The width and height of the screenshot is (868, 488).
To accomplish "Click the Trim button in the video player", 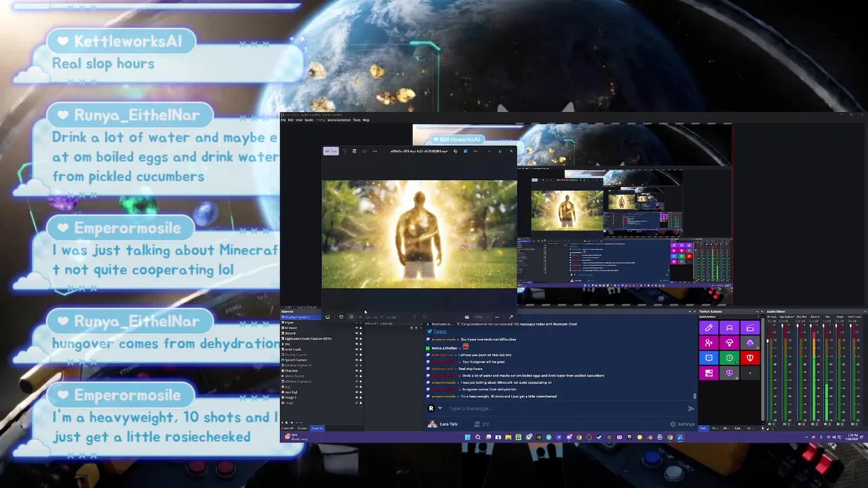I will 331,151.
